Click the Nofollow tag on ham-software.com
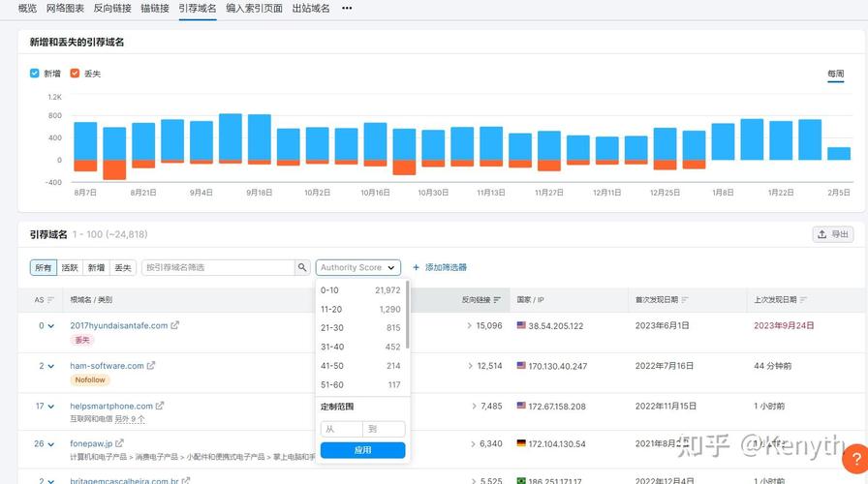Image resolution: width=868 pixels, height=484 pixels. [90, 380]
